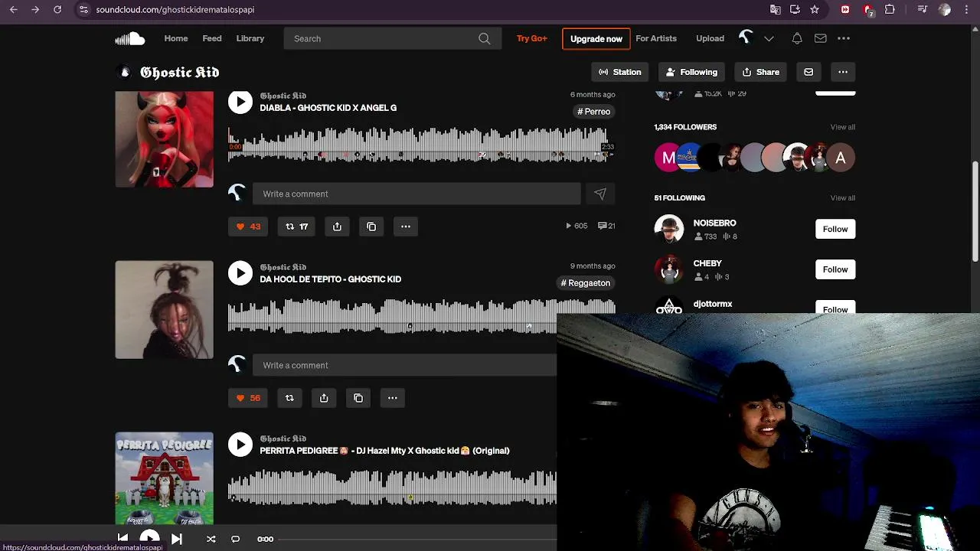Open For Artists page
The height and width of the screenshot is (551, 980).
656,38
